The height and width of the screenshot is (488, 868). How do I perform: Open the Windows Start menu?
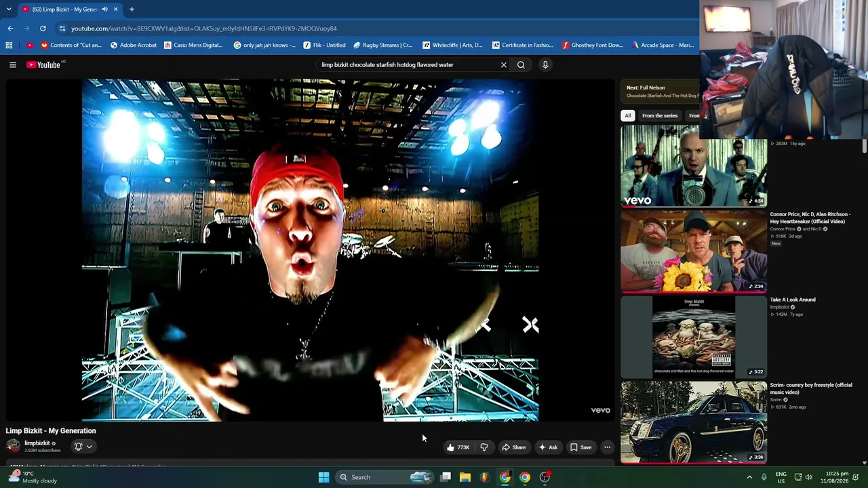323,477
